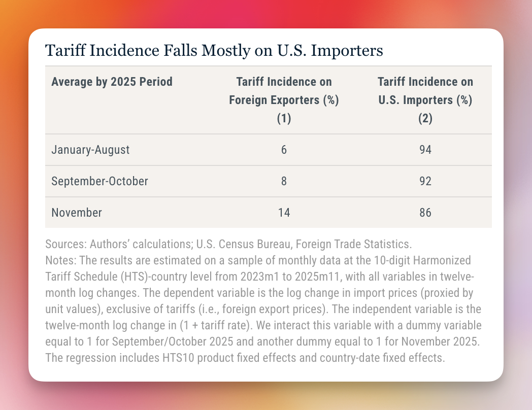This screenshot has width=532, height=410.
Task: Click the value 8 in the September-October row
Action: coord(284,181)
